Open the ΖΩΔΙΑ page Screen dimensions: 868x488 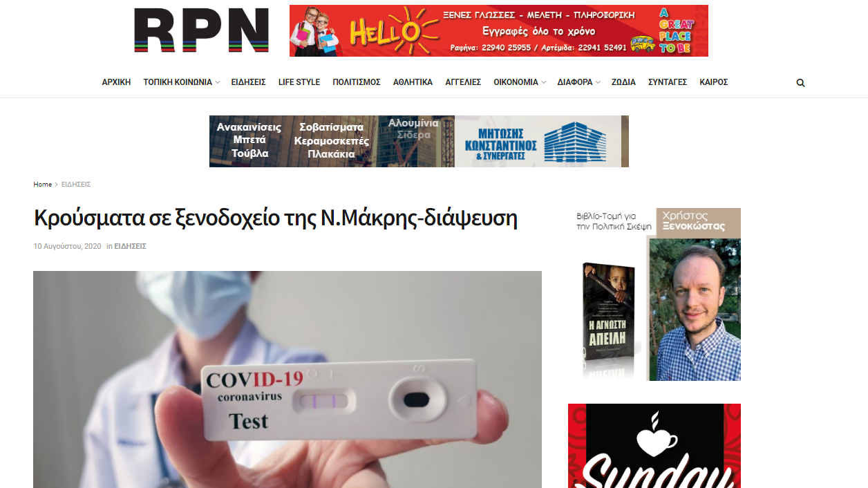[623, 82]
